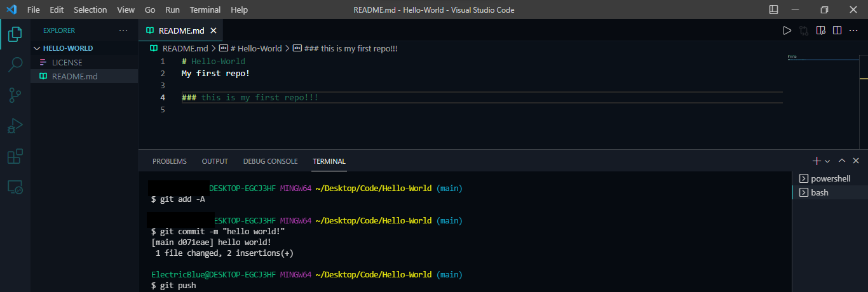Click the README.md tab file icon

[x=150, y=30]
